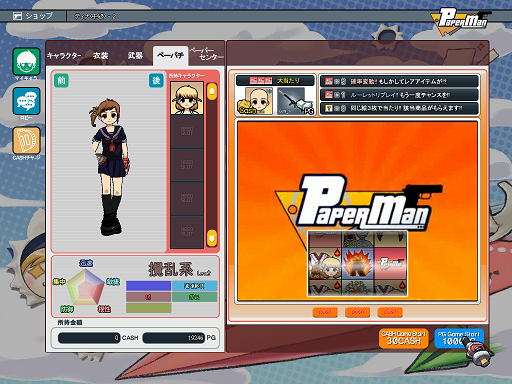Switch to the キャラクター tab
Screen dimensions: 512x384
click(64, 56)
